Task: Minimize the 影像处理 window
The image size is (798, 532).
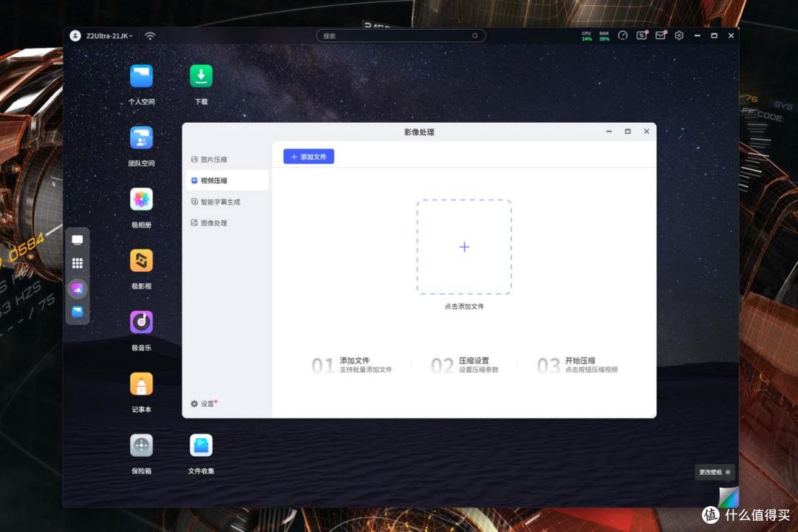Action: [x=609, y=132]
